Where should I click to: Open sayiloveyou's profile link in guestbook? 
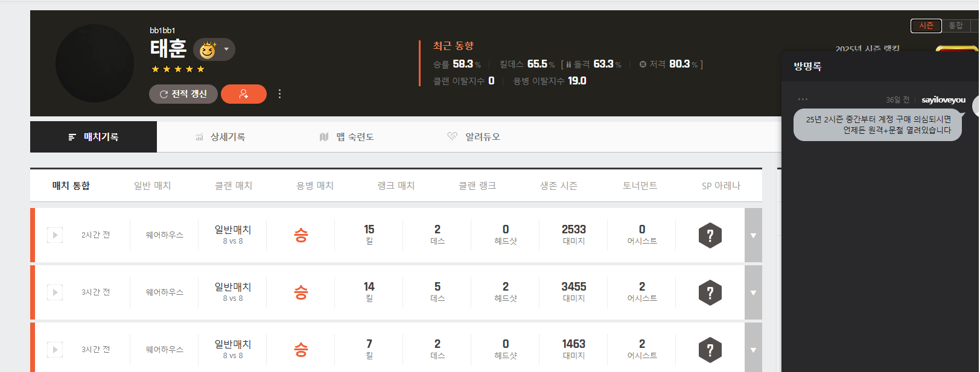pos(943,100)
